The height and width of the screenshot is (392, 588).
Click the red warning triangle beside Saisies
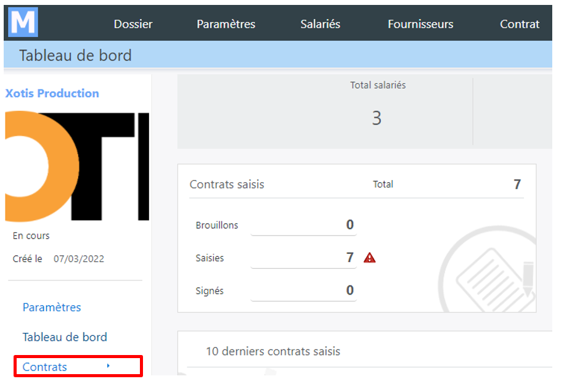tap(369, 258)
